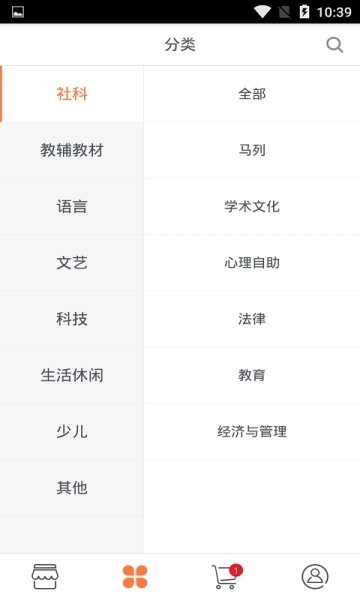Select the 文艺 category
This screenshot has height=600, width=360.
(x=72, y=262)
